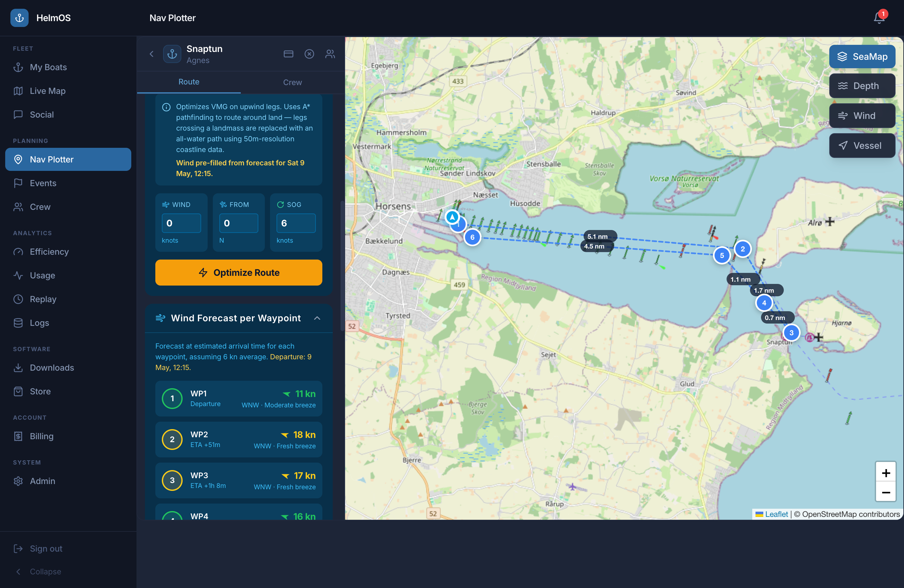The width and height of the screenshot is (904, 588).
Task: Click the WP1 green circle badge
Action: tap(172, 399)
